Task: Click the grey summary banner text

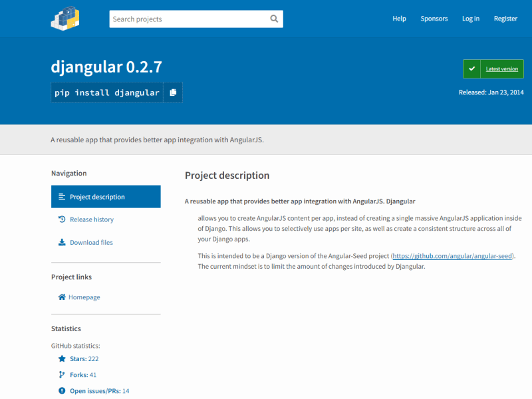Action: (157, 140)
